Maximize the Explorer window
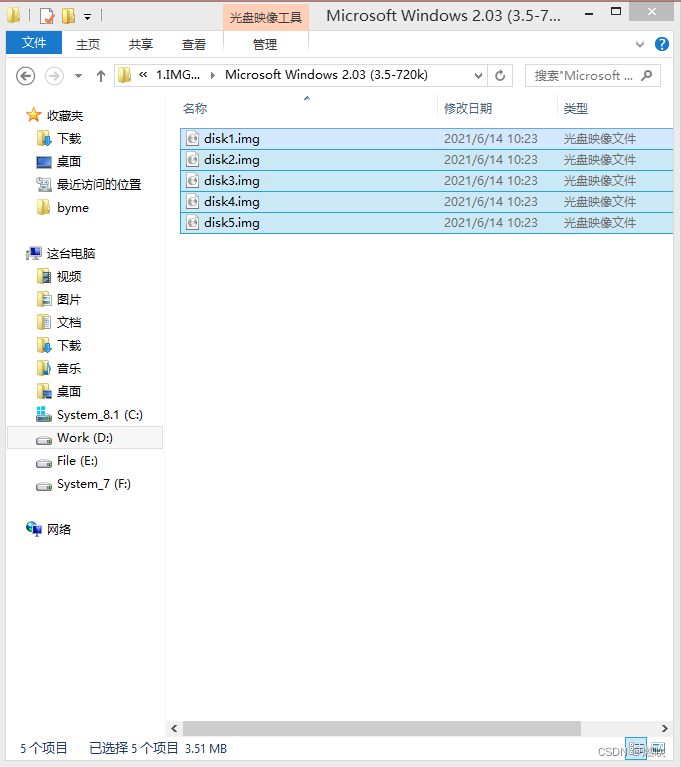This screenshot has height=767, width=681. (x=616, y=12)
